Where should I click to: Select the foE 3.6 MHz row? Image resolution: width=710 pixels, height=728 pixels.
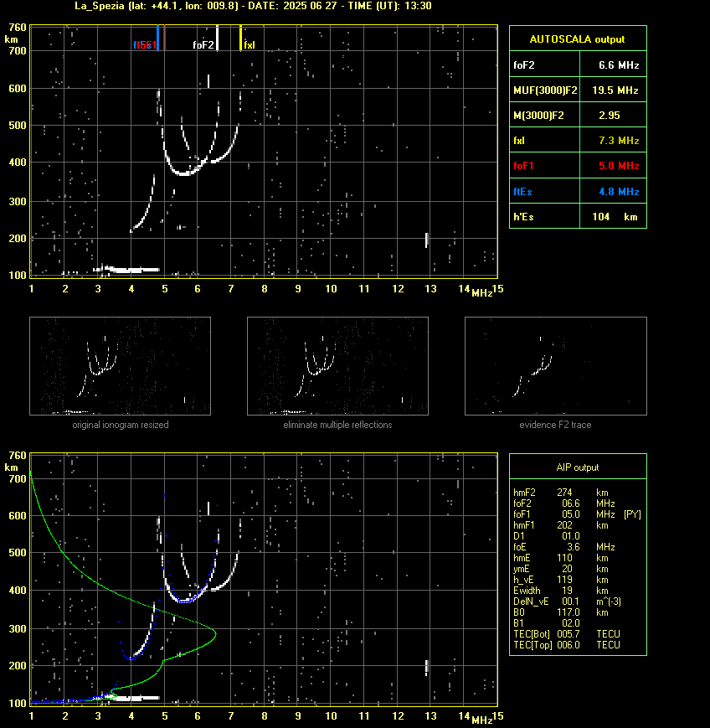point(563,547)
